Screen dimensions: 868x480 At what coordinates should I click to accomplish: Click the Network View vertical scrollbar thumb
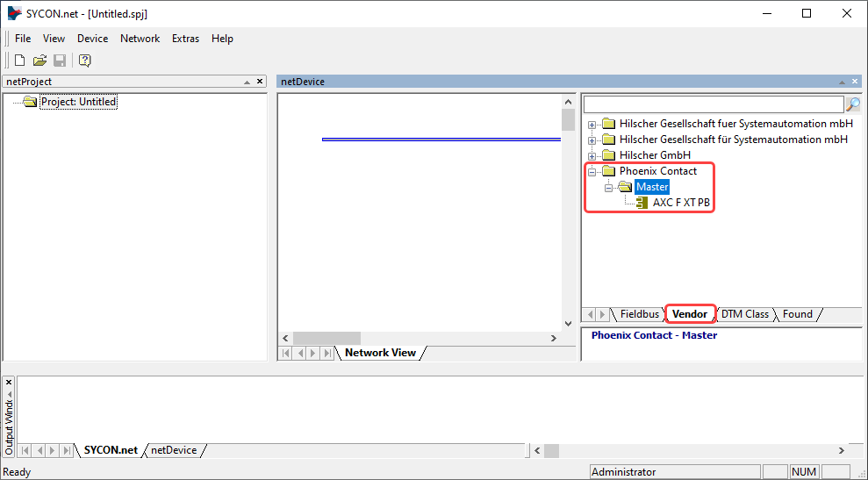(x=568, y=119)
